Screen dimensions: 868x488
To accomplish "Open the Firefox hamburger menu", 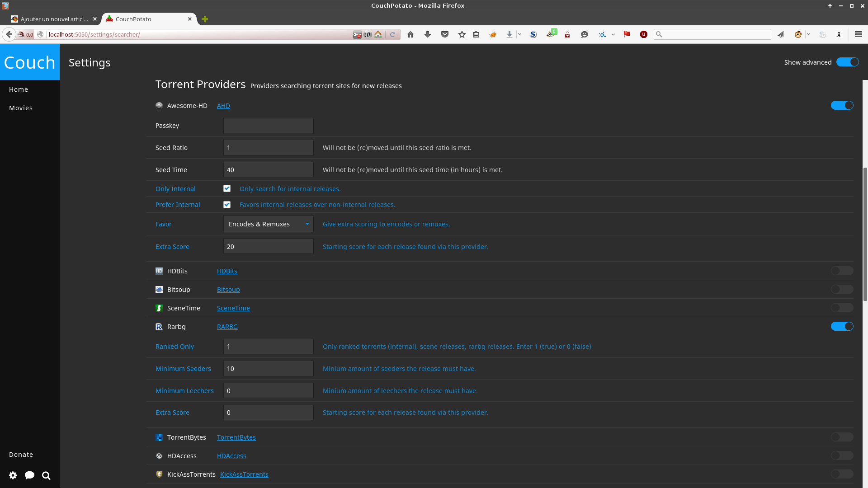I will [859, 34].
